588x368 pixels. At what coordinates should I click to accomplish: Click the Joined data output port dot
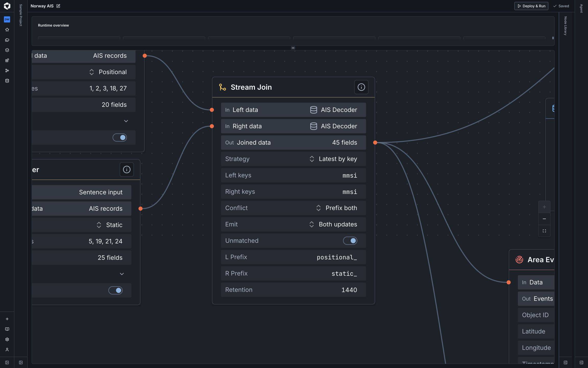375,143
